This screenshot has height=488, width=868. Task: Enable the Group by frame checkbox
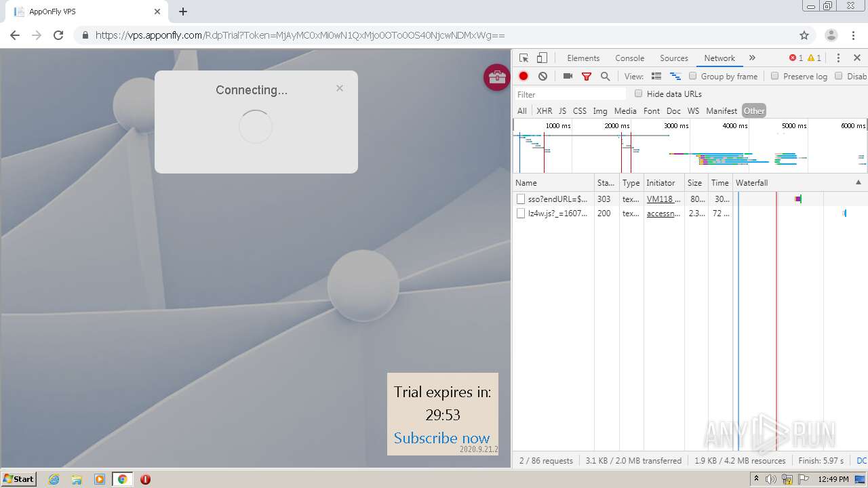[x=692, y=76]
